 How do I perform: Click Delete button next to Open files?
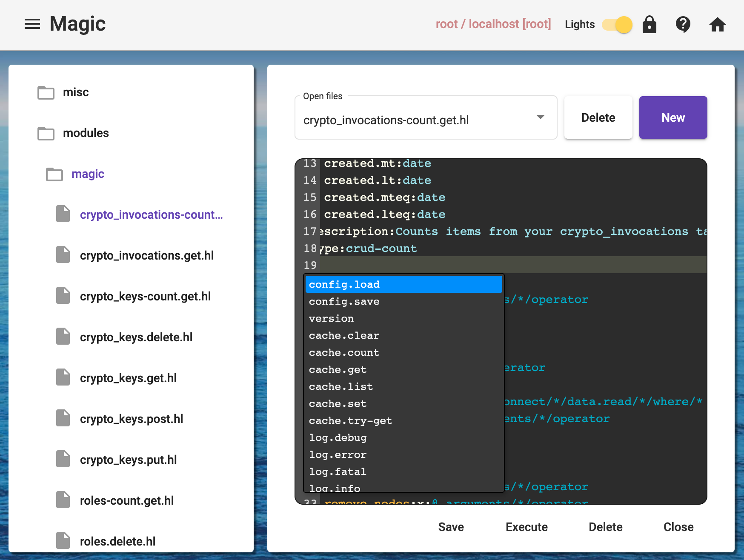(598, 117)
